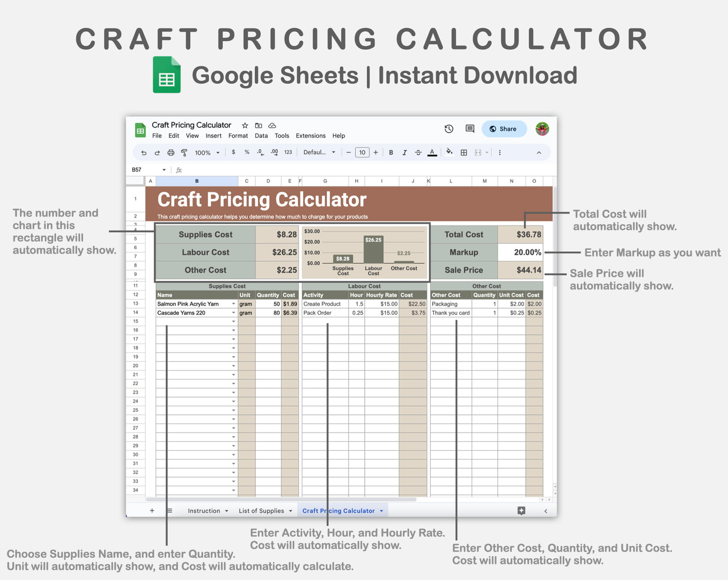Open version history via the clock icon

449,129
